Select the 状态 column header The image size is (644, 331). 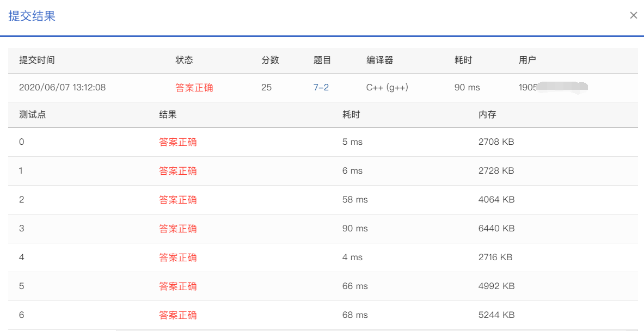pyautogui.click(x=184, y=60)
